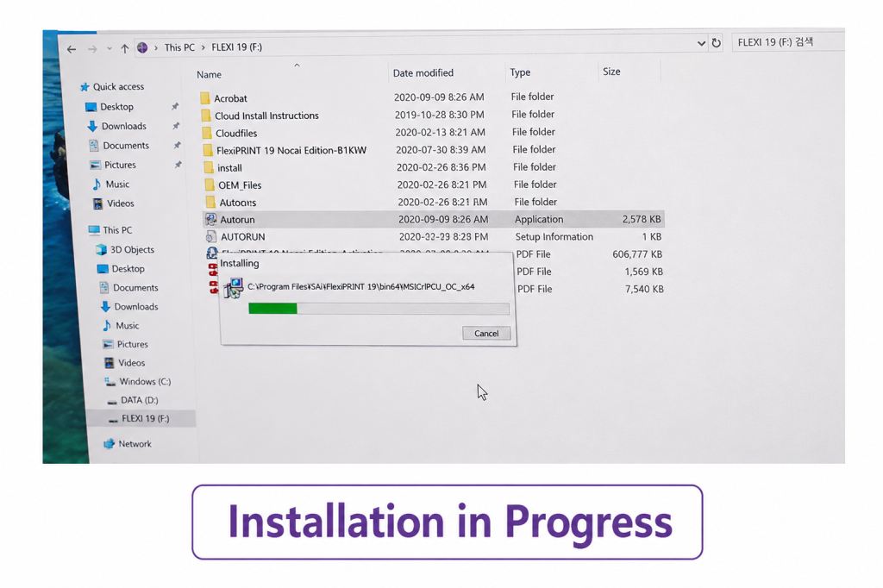Open the recent locations dropdown arrow

(x=110, y=49)
